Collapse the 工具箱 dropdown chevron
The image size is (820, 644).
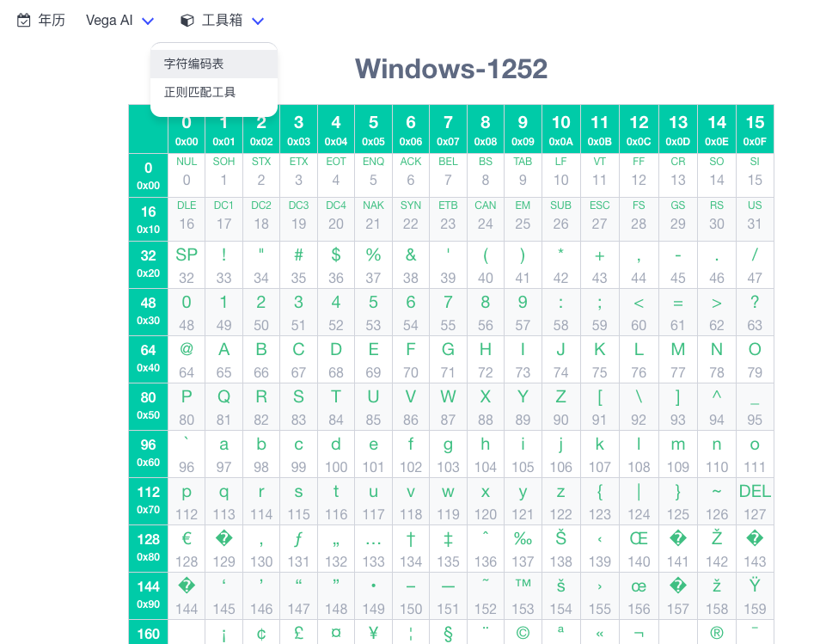(258, 21)
